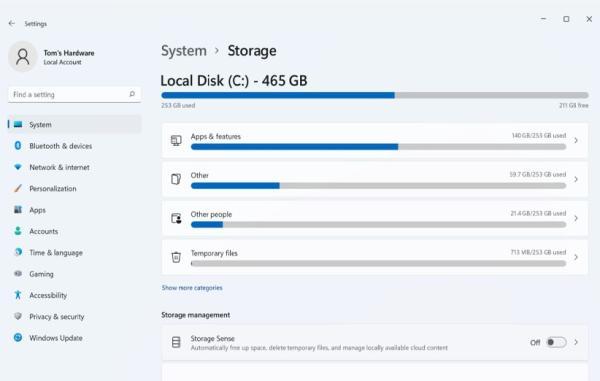Click the Other category file icon
This screenshot has height=381, width=600.
click(x=176, y=179)
